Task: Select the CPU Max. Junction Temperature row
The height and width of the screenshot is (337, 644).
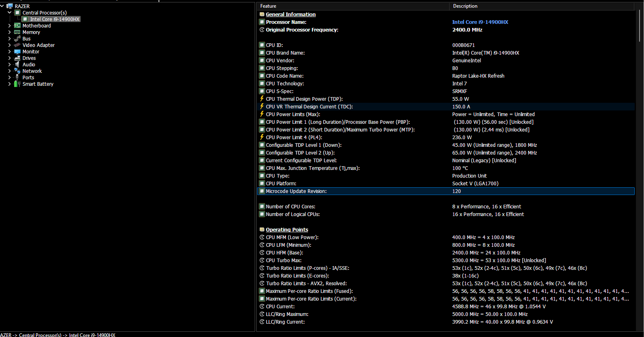Action: point(446,168)
